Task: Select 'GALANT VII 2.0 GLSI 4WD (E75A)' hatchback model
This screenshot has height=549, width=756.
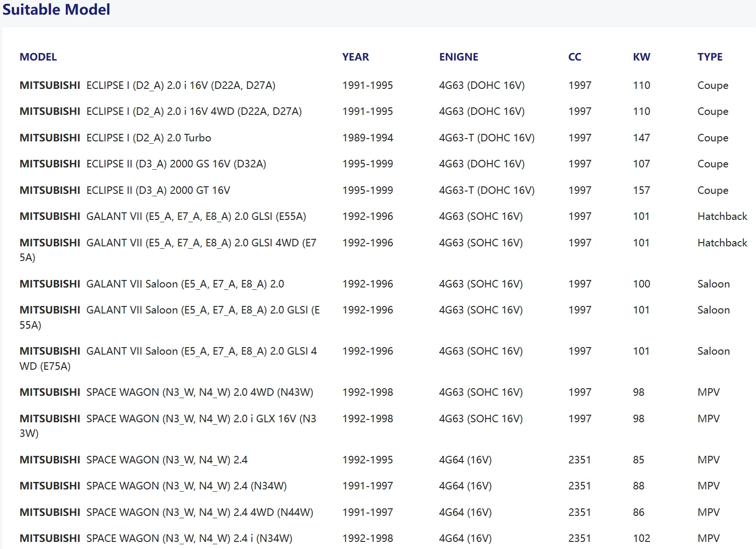Action: (x=168, y=250)
